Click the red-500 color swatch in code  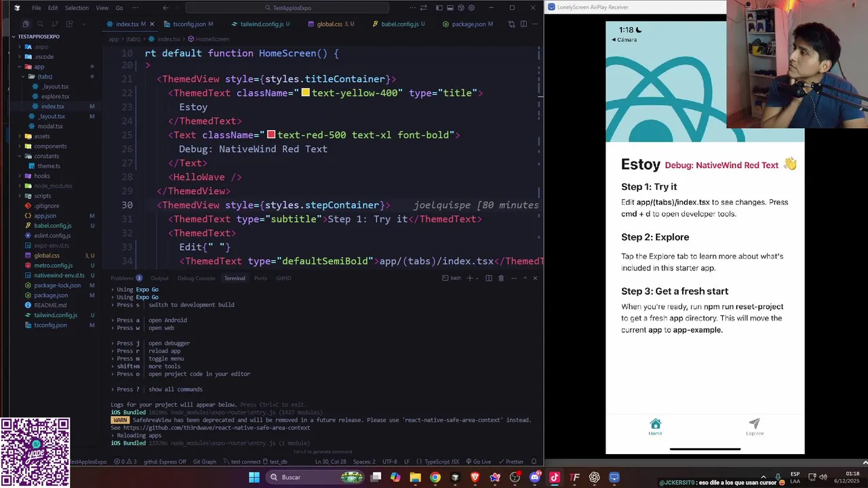coord(271,135)
